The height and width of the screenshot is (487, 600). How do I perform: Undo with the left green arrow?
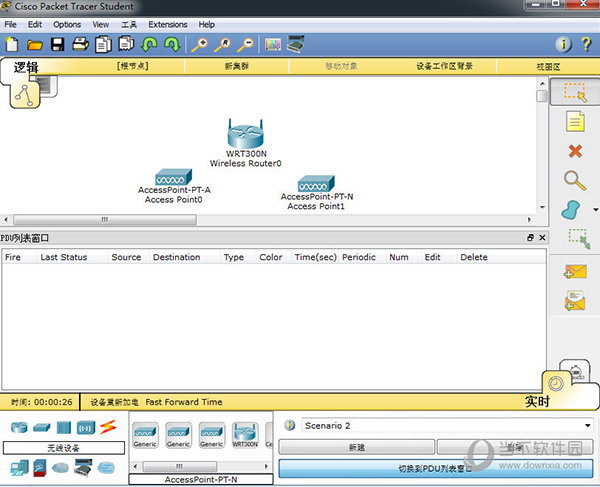coord(149,44)
